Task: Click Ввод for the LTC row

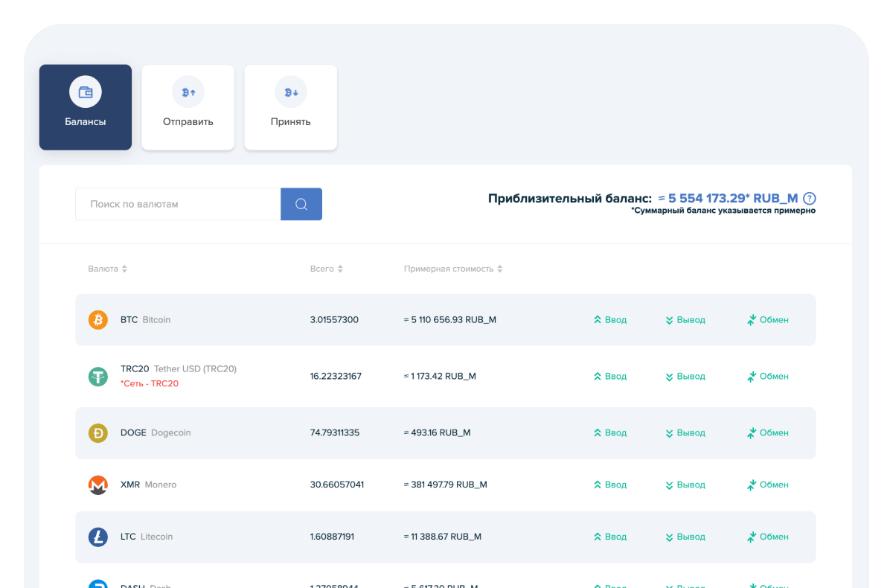Action: [610, 537]
